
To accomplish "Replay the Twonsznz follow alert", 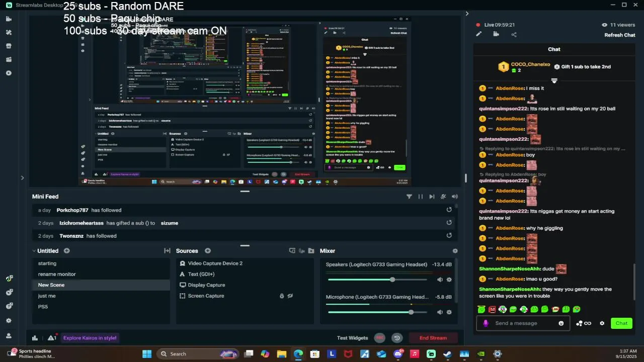I will (449, 235).
